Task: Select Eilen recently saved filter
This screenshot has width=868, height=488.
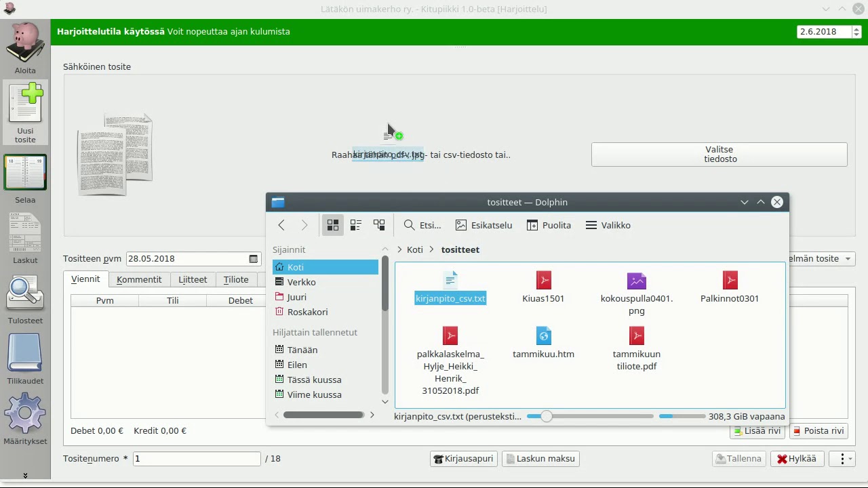Action: coord(325,365)
